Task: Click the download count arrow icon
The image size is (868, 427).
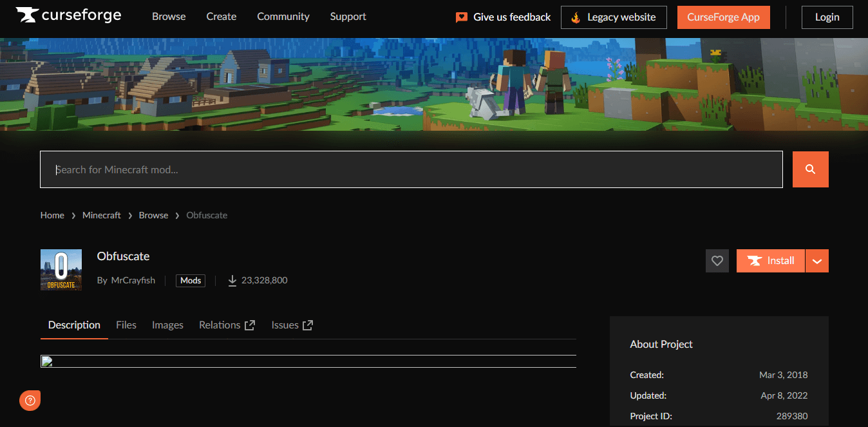Action: point(232,280)
